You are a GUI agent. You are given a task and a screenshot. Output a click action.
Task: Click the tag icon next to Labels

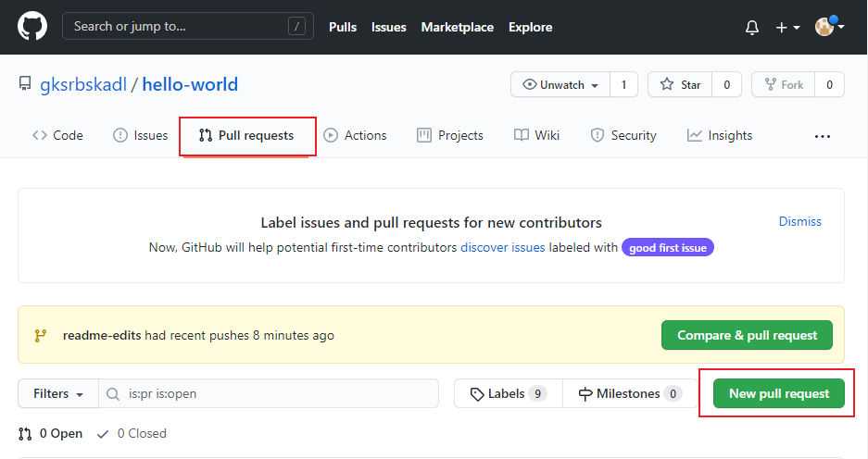pos(477,394)
